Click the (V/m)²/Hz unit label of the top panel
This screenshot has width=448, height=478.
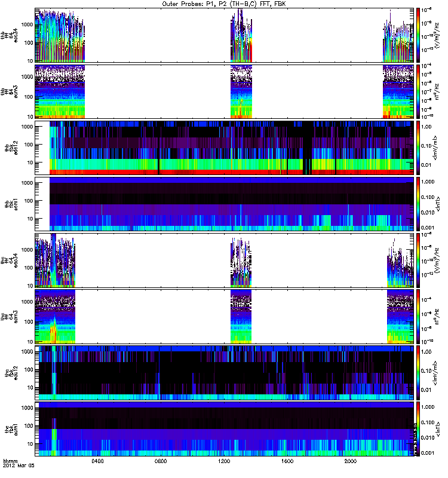[437, 35]
